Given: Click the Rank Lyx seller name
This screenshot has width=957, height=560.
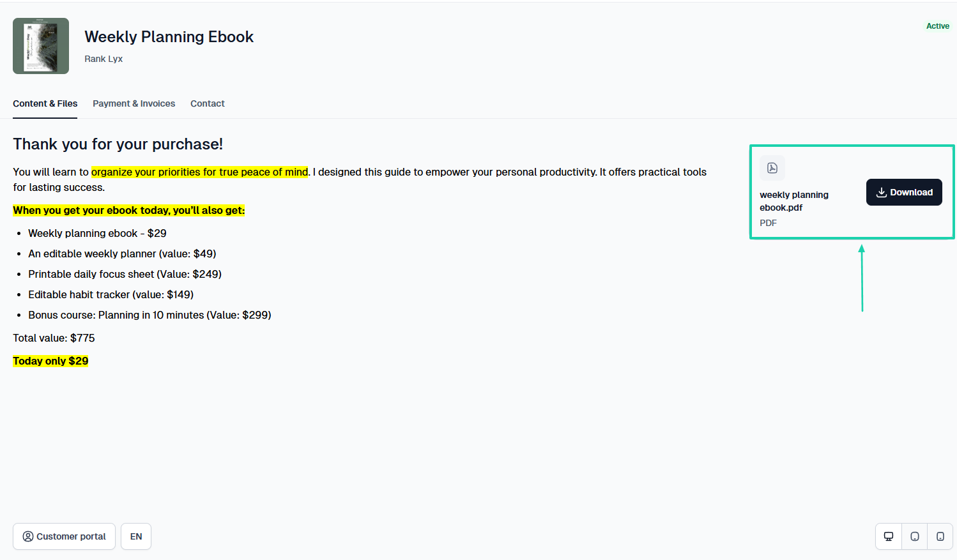Looking at the screenshot, I should click(103, 59).
